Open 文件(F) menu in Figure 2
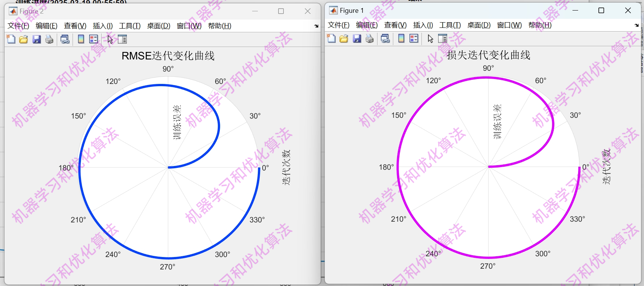This screenshot has height=286, width=644. pos(18,26)
